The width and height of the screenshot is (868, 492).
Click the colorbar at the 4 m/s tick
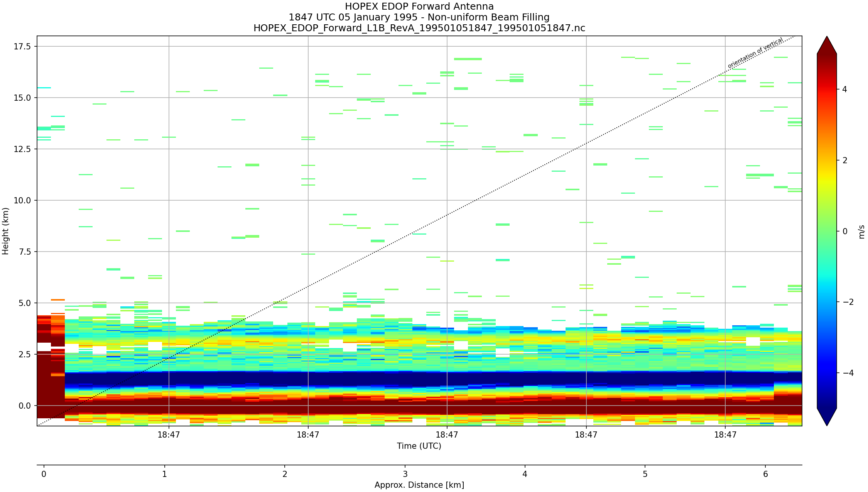(827, 89)
